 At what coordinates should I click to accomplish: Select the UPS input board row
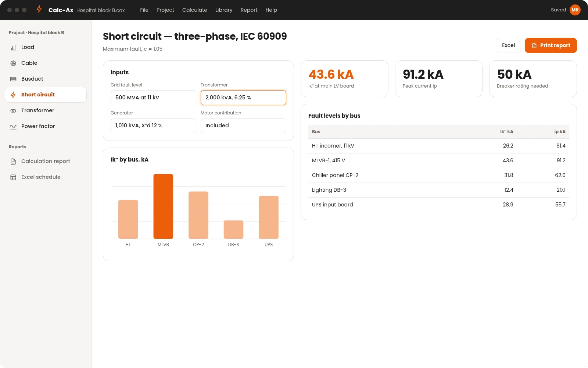tap(439, 205)
